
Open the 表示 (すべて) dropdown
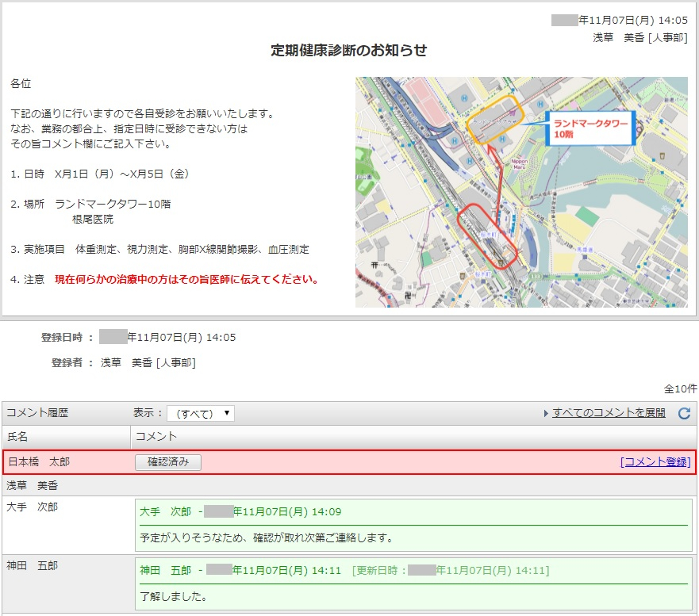(x=201, y=413)
